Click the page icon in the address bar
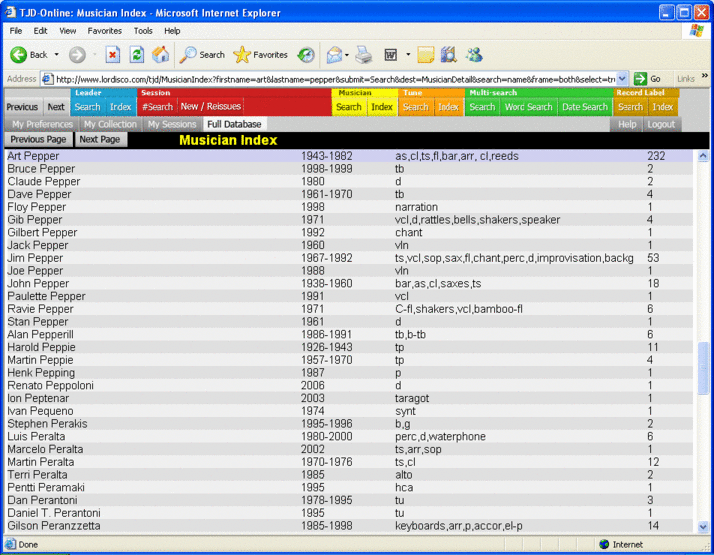Viewport: 714px width, 555px height. tap(47, 79)
